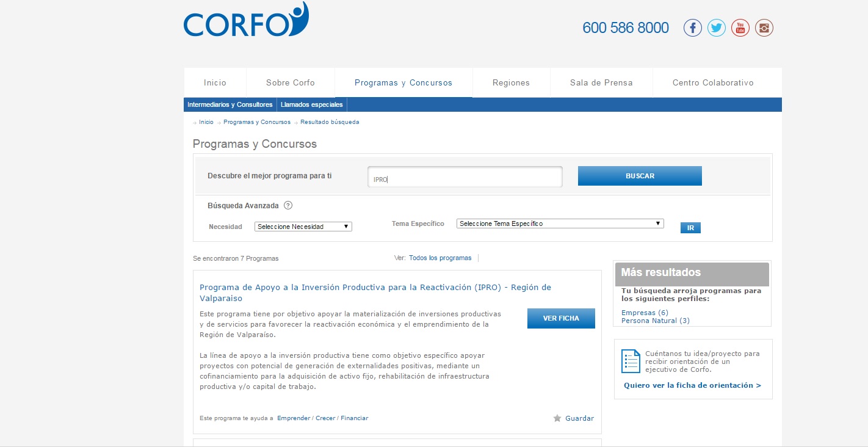The image size is (868, 447).
Task: Click the phone number 600 586 8000
Action: (626, 28)
